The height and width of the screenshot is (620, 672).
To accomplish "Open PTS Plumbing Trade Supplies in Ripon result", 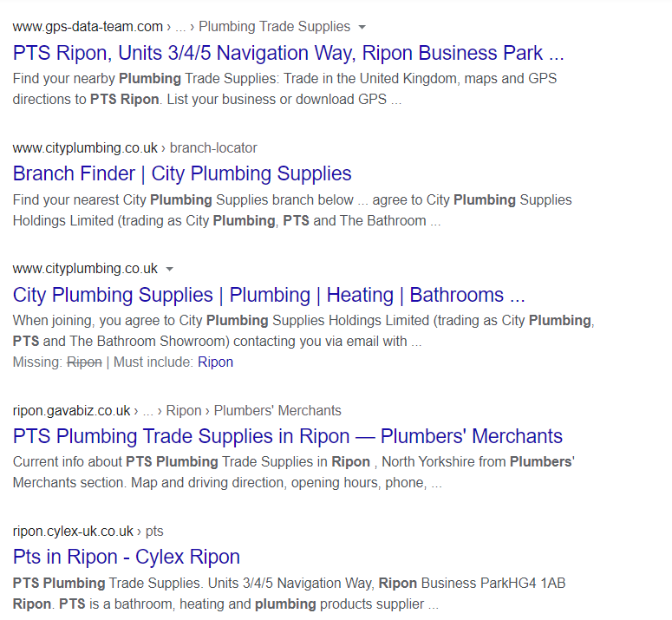I will click(288, 436).
